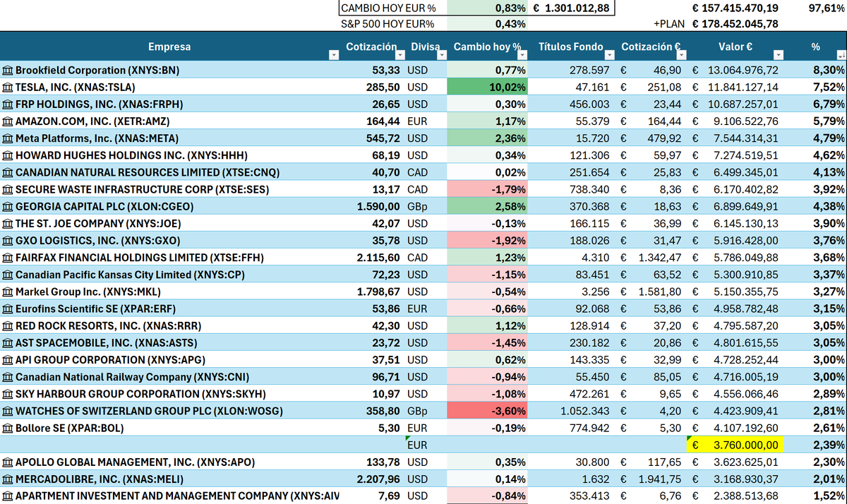Select the CAMBIO HOY EUR % label cell
The height and width of the screenshot is (504, 847).
click(x=392, y=8)
